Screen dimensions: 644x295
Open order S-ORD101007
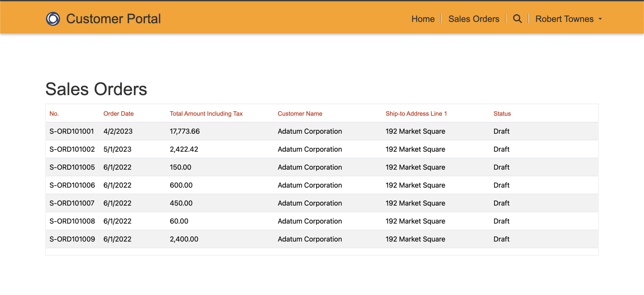pyautogui.click(x=72, y=203)
